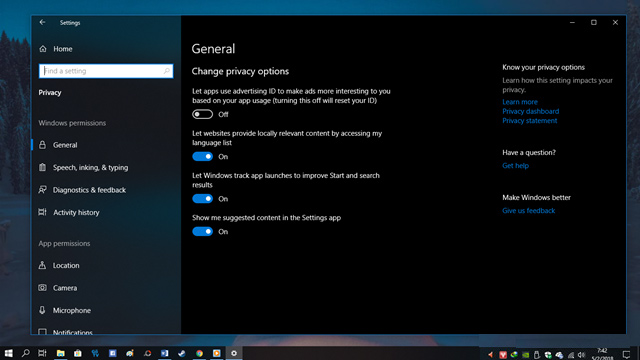Click the Get help link

[515, 166]
